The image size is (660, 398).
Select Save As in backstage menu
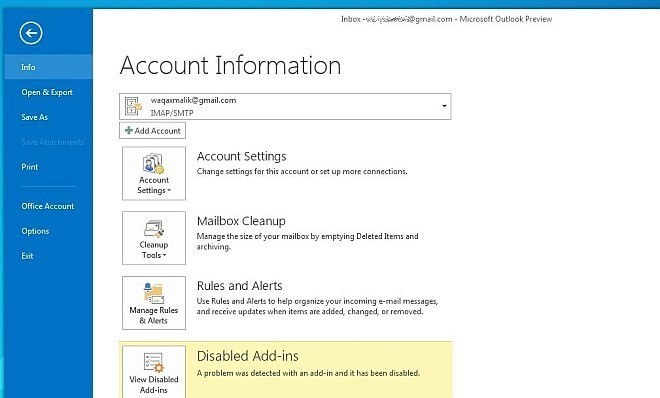(x=35, y=117)
